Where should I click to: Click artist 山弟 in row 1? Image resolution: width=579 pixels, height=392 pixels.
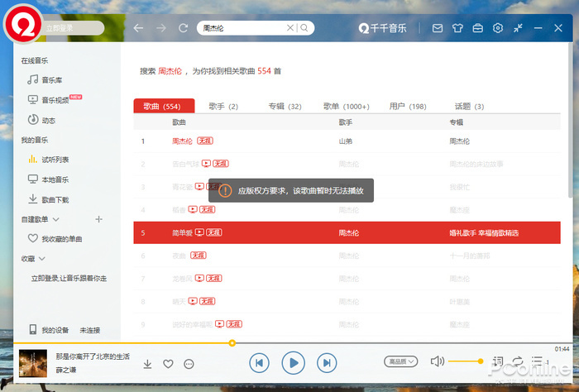tap(346, 141)
